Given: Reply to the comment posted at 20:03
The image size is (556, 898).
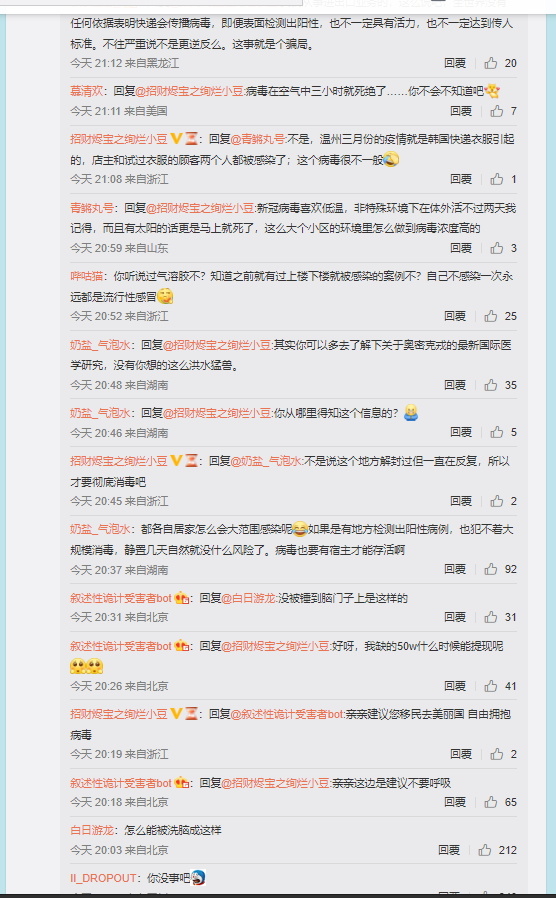Looking at the screenshot, I should (449, 850).
